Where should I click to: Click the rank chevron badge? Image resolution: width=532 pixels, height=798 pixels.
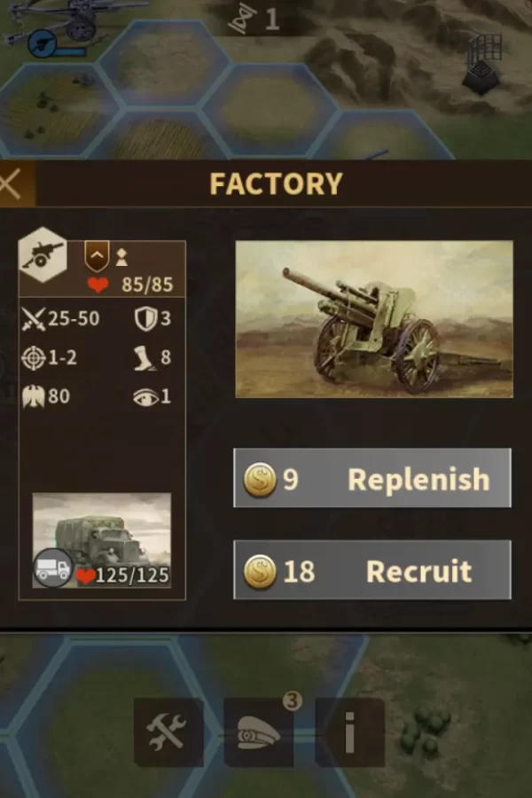(97, 255)
